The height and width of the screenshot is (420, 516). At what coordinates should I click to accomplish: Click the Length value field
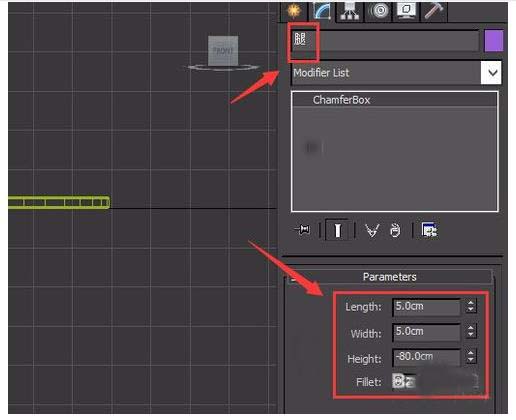coord(426,306)
